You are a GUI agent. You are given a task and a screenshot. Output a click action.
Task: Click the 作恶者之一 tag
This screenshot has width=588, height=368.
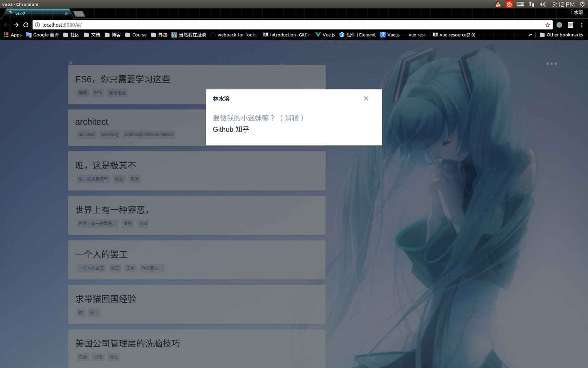tap(152, 268)
